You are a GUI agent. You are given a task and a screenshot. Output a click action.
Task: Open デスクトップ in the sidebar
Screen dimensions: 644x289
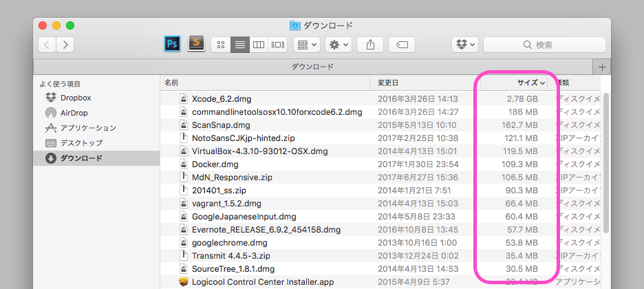tap(96, 143)
